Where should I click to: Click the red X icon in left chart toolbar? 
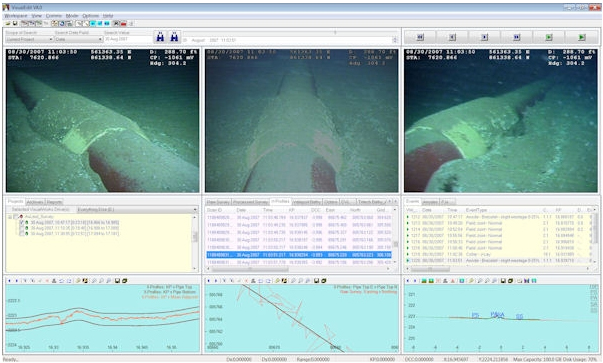[x=47, y=281]
